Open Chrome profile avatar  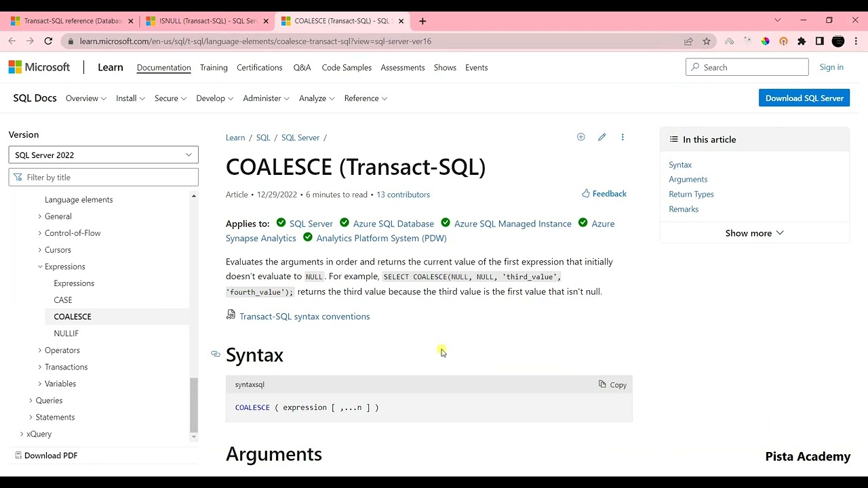838,41
